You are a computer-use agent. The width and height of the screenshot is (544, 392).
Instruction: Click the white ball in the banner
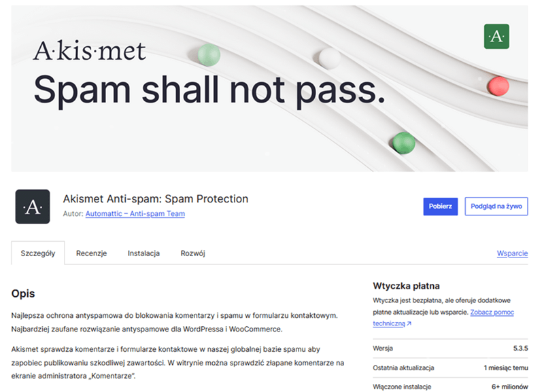pyautogui.click(x=330, y=58)
